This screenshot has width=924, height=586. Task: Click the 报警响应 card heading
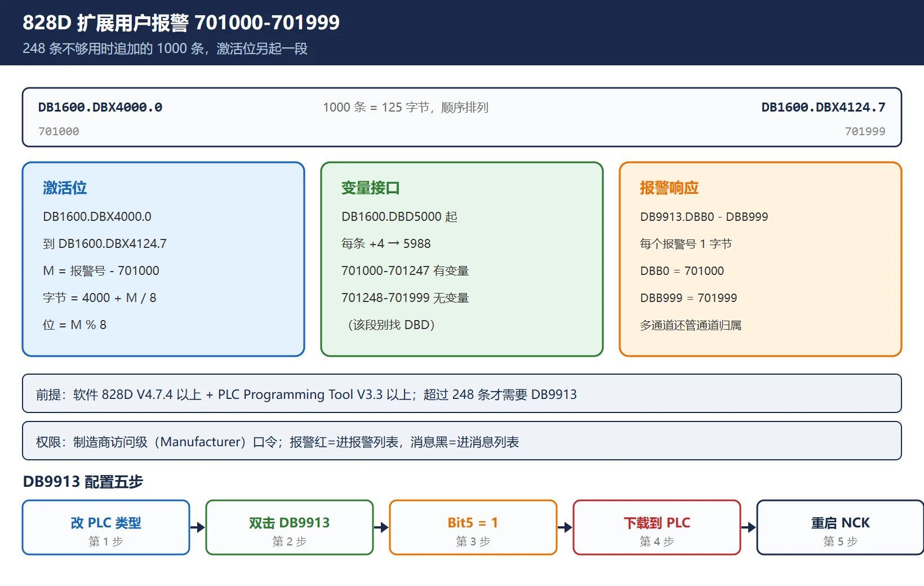click(x=669, y=188)
